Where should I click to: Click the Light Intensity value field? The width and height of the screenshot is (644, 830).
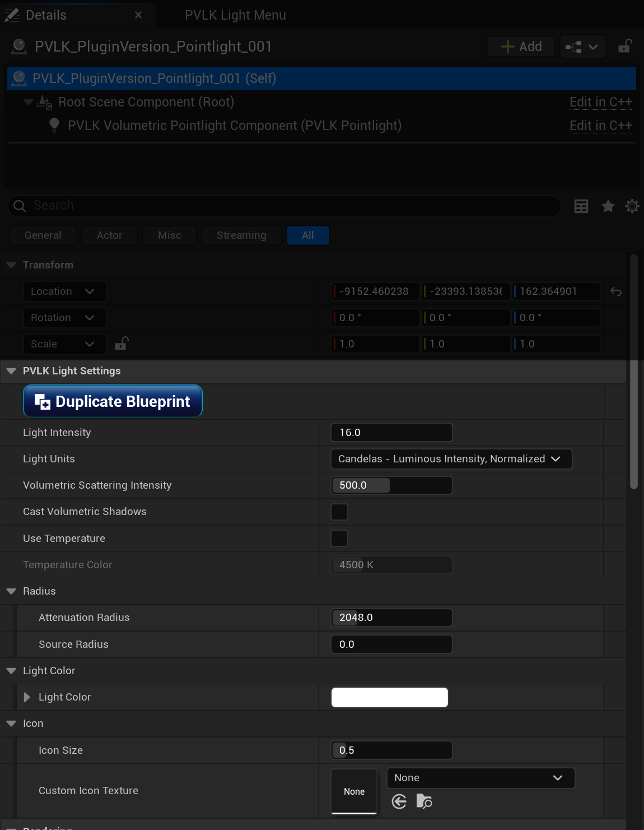tap(391, 433)
